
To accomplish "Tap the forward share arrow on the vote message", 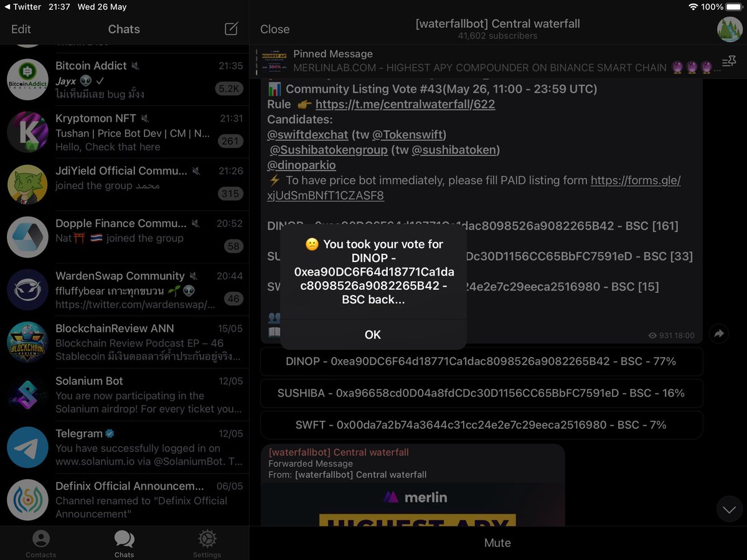I will coord(719,334).
